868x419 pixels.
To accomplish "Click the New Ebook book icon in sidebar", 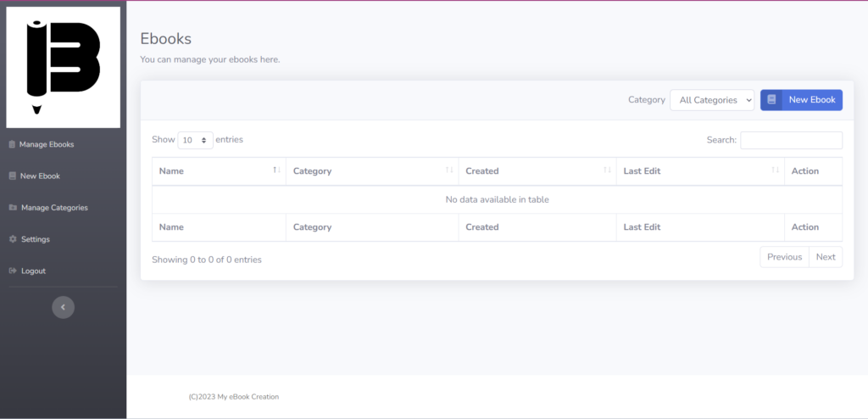I will (x=12, y=176).
